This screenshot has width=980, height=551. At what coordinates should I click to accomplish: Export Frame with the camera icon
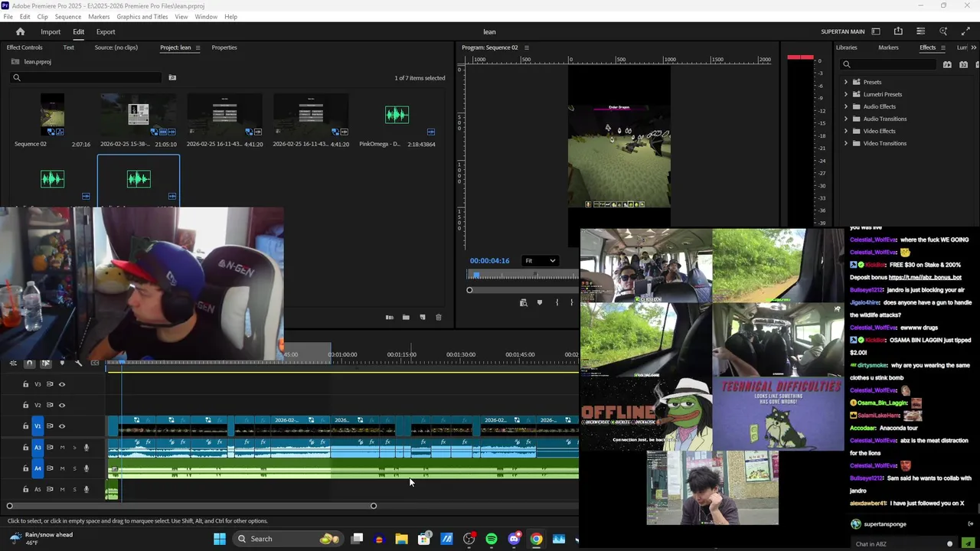(x=524, y=303)
